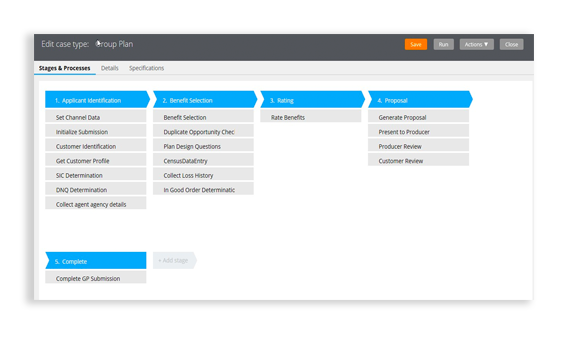
Task: Select the Complete stage header
Action: [96, 261]
